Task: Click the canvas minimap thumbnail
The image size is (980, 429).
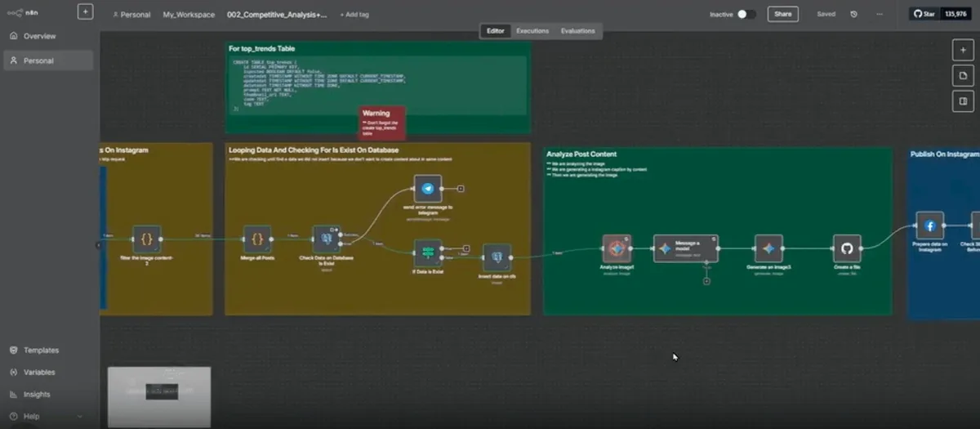Action: [x=159, y=397]
